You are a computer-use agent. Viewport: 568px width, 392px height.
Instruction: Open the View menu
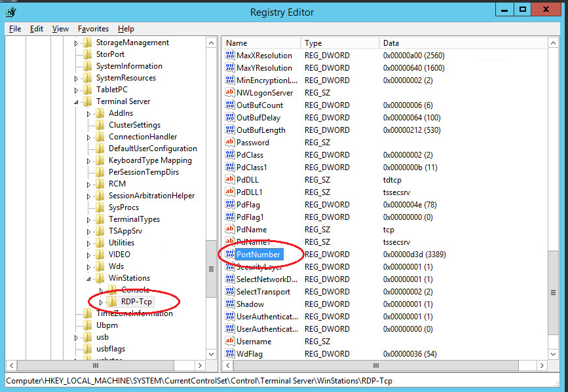pos(60,28)
